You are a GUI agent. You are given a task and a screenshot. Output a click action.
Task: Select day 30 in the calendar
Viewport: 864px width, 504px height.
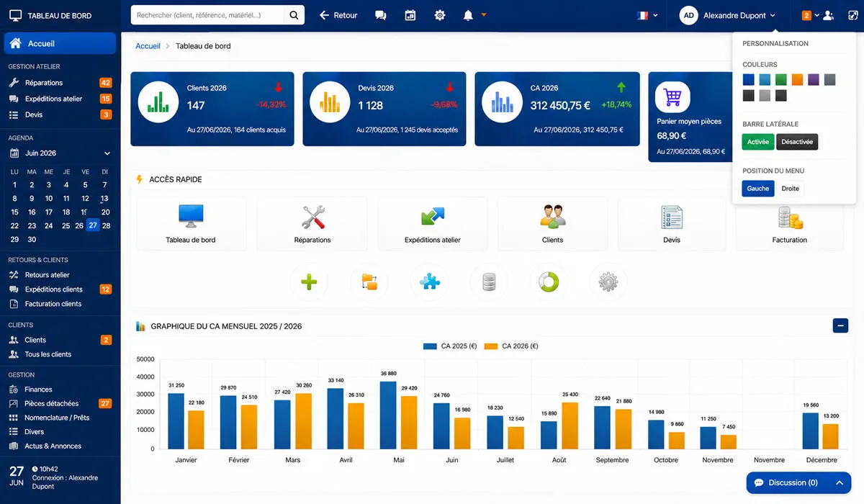(32, 240)
